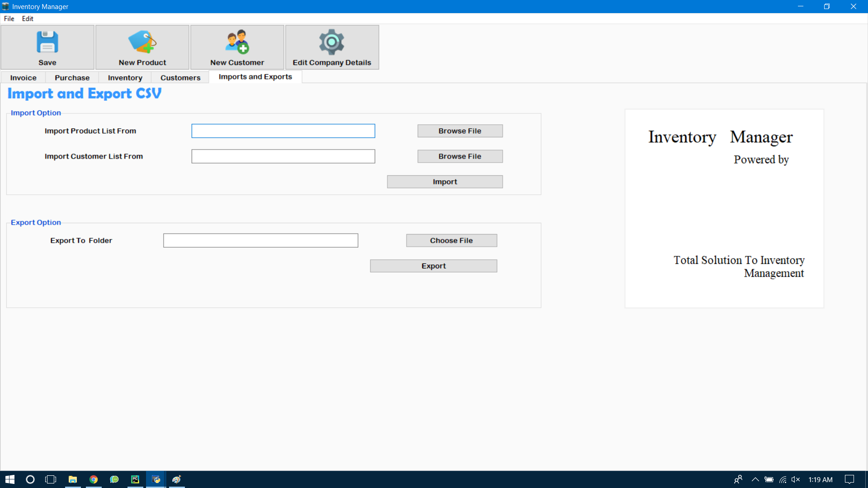The image size is (868, 488).
Task: Click the Save floppy disk icon
Action: [x=47, y=42]
